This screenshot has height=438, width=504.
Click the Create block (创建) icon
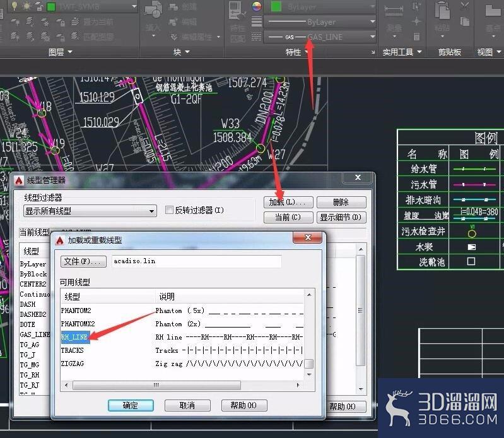(173, 6)
